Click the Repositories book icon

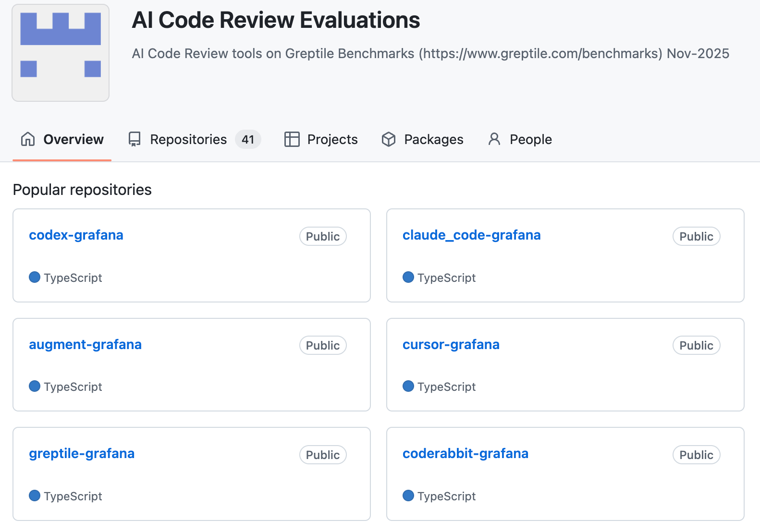(135, 139)
